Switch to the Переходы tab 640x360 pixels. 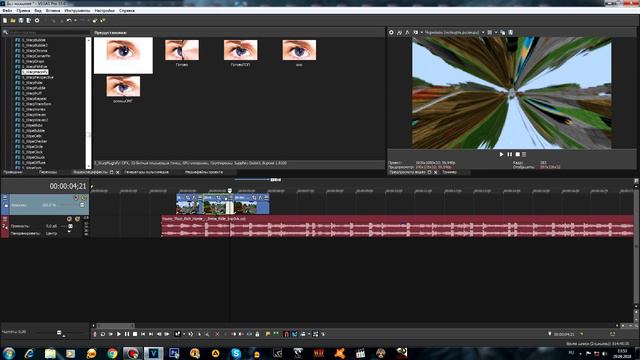[48, 172]
